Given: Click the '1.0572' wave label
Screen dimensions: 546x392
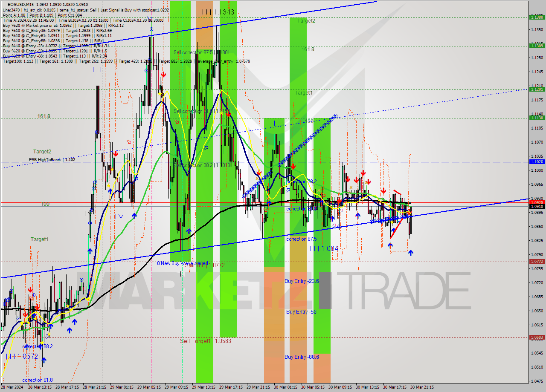Looking at the screenshot, I should (22, 356).
